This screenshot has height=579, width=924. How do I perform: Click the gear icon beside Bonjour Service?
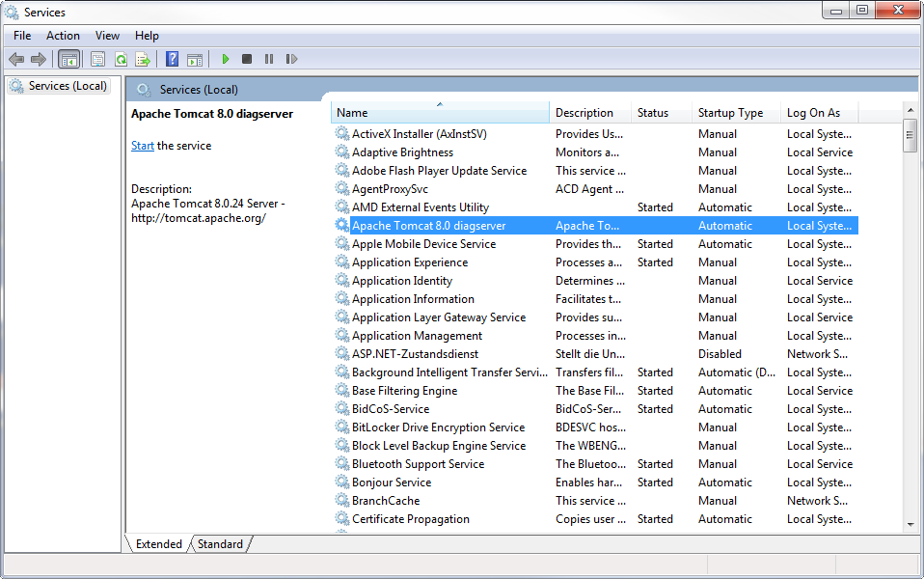pyautogui.click(x=342, y=482)
